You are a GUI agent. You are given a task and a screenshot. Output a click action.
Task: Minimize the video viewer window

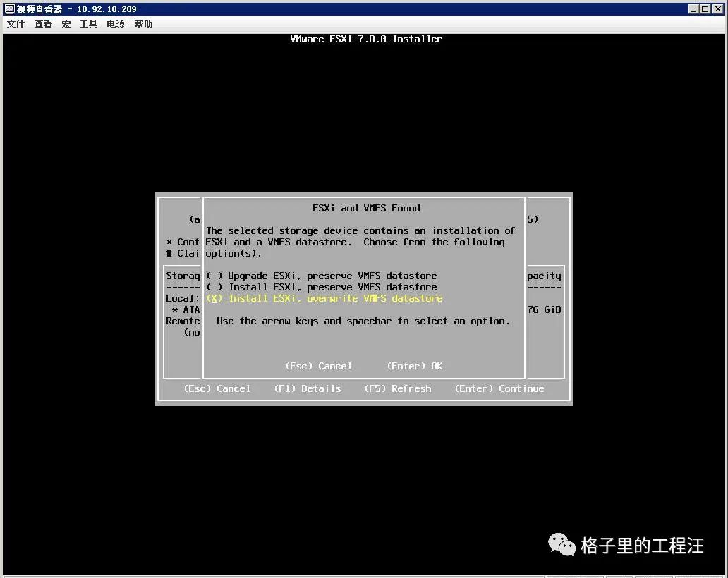click(693, 9)
